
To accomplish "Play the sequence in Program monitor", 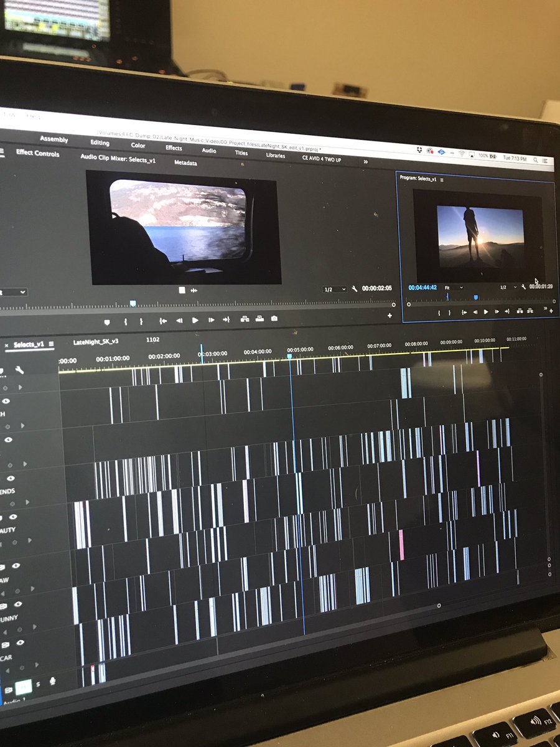I will [486, 312].
